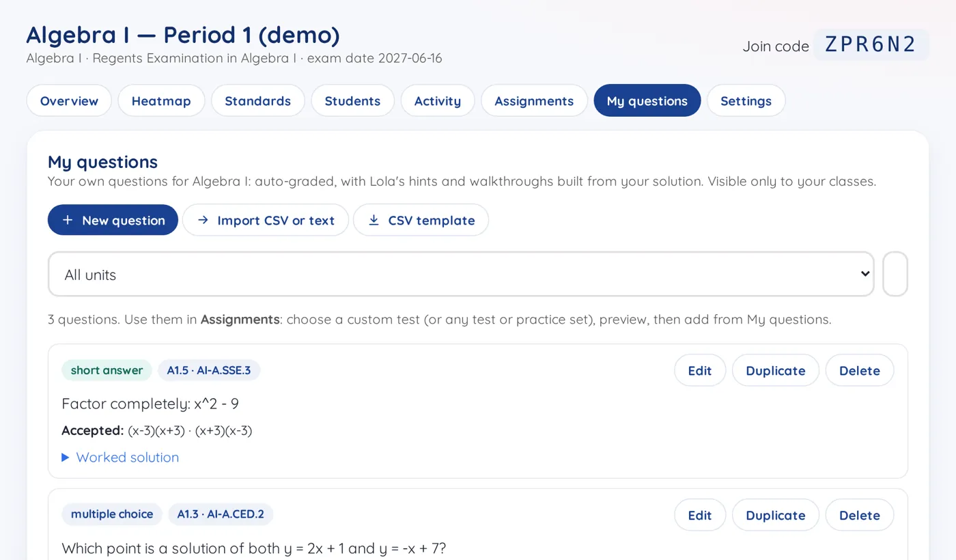The width and height of the screenshot is (956, 560).
Task: Delete the Factor completely question
Action: [x=860, y=370]
